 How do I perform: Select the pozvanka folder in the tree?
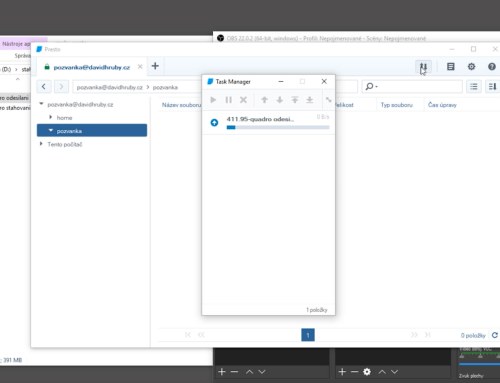92,130
